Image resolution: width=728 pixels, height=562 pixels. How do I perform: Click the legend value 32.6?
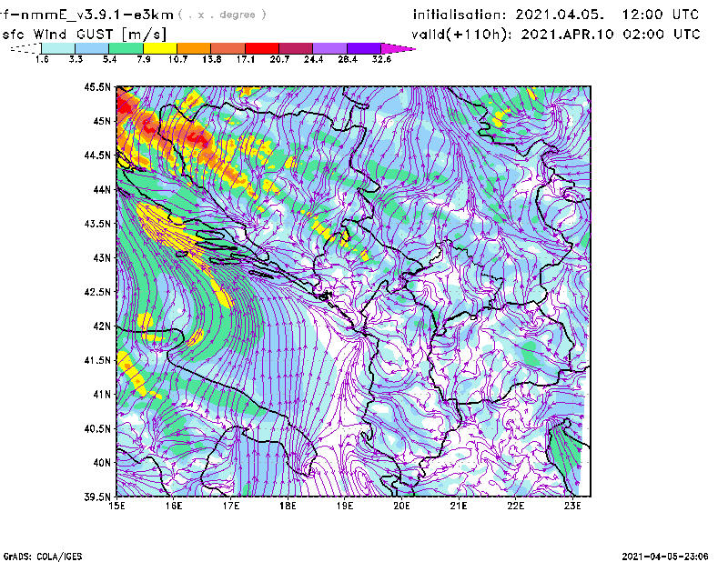tap(381, 59)
